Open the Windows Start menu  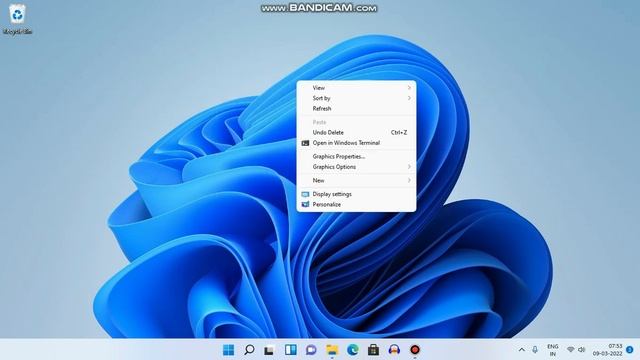(229, 350)
